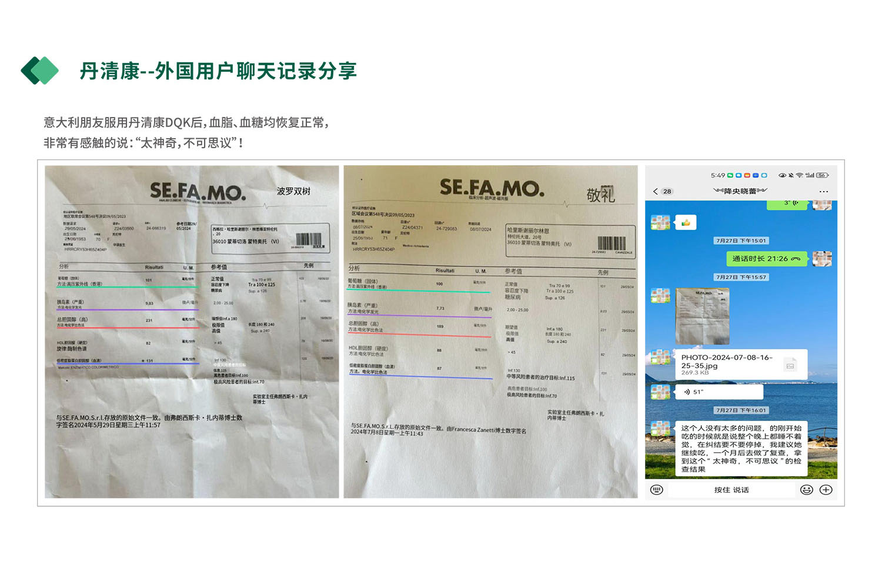Click timestamp 7月27日 下午15:57
882x588 pixels.
click(741, 277)
